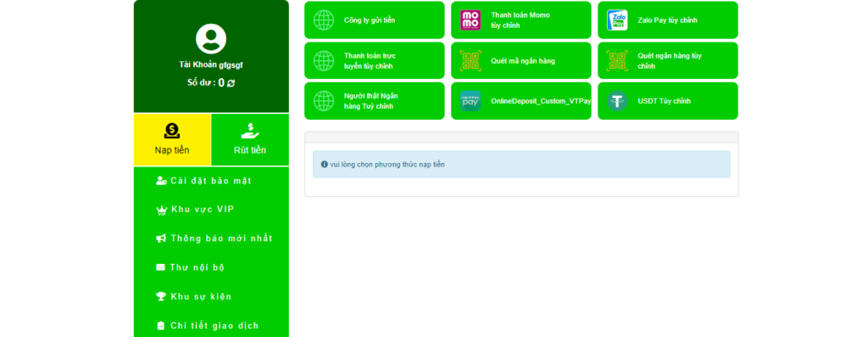Click the Cài đặt bảo mật user-lock icon
Image resolution: width=868 pixels, height=337 pixels.
pyautogui.click(x=161, y=181)
